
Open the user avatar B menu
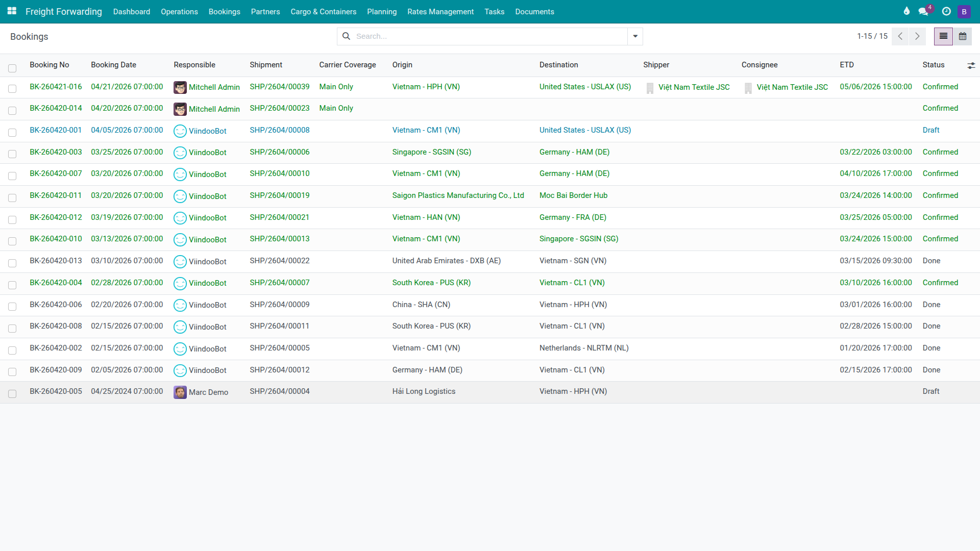pos(964,11)
